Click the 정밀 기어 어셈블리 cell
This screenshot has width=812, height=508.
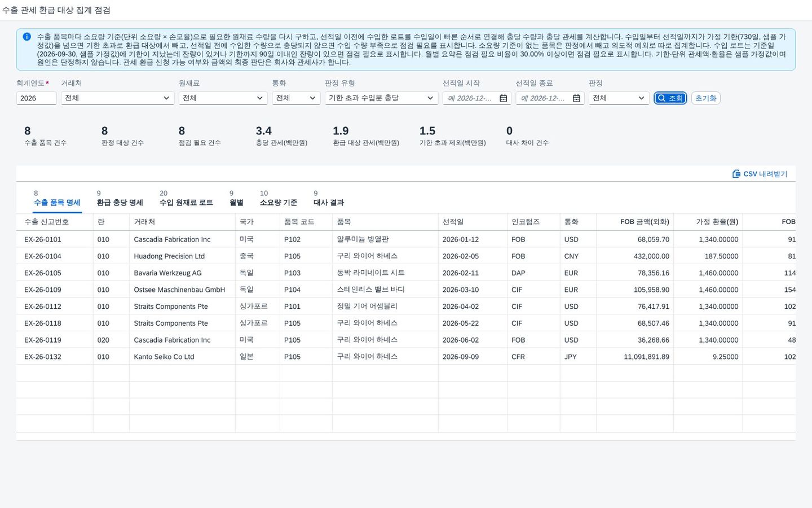tap(385, 306)
